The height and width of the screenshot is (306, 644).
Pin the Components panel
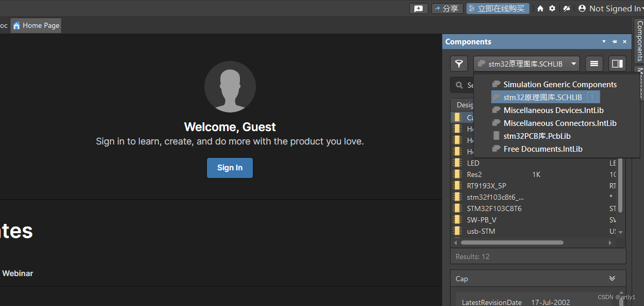click(615, 42)
